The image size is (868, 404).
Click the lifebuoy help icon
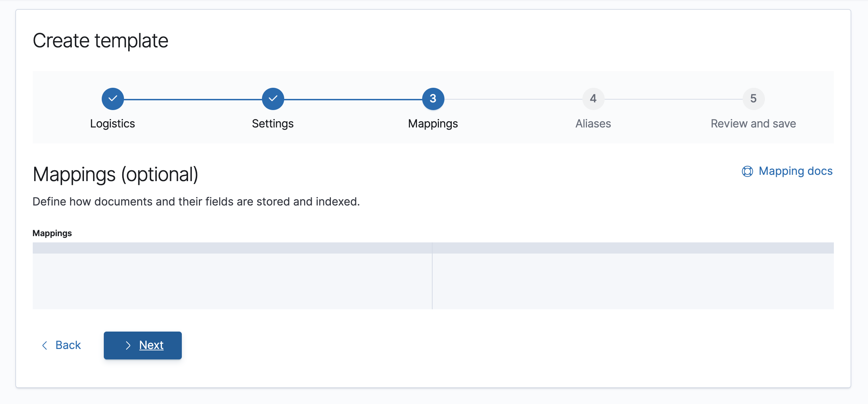click(x=747, y=171)
